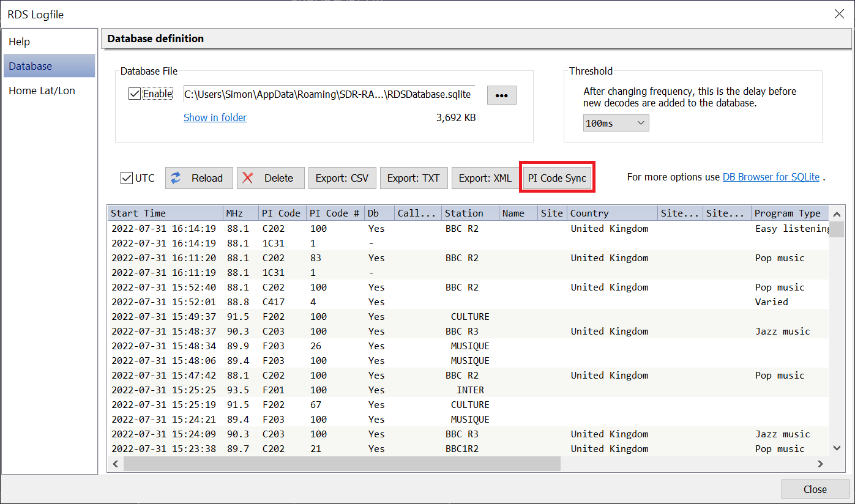The height and width of the screenshot is (504, 855).
Task: Toggle the Enable database file checkbox
Action: tap(135, 94)
